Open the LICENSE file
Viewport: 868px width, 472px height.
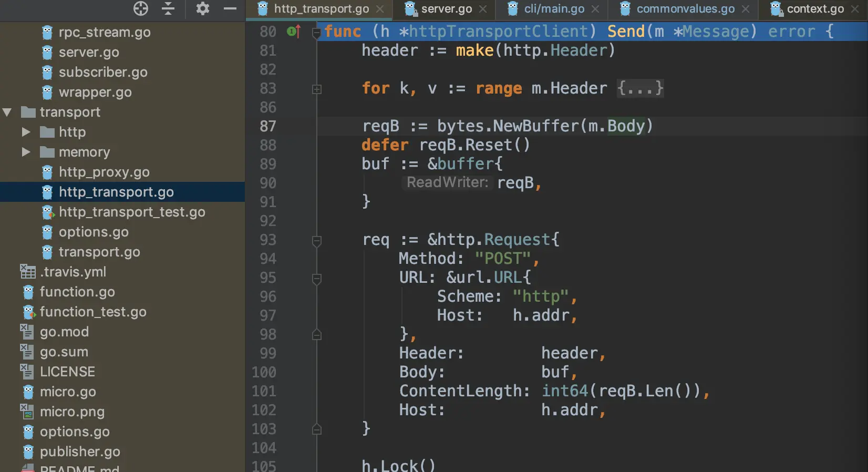[67, 372]
